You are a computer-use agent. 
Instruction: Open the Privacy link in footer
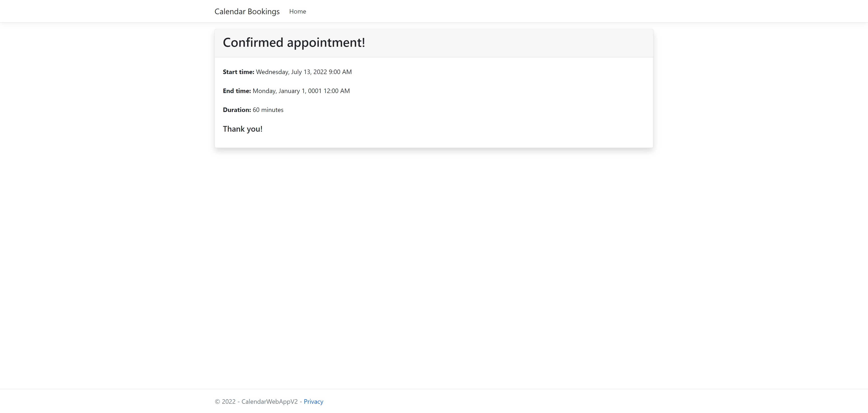point(313,401)
